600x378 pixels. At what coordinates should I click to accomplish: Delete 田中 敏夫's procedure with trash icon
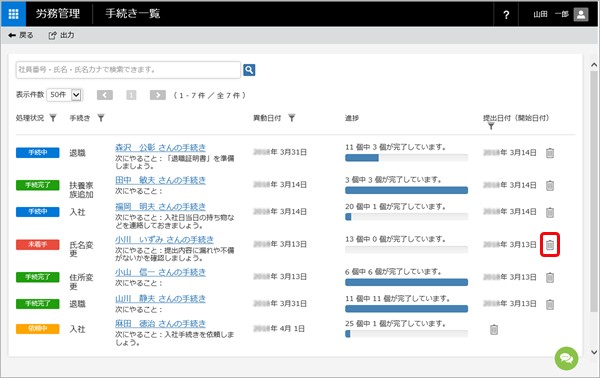(x=550, y=185)
